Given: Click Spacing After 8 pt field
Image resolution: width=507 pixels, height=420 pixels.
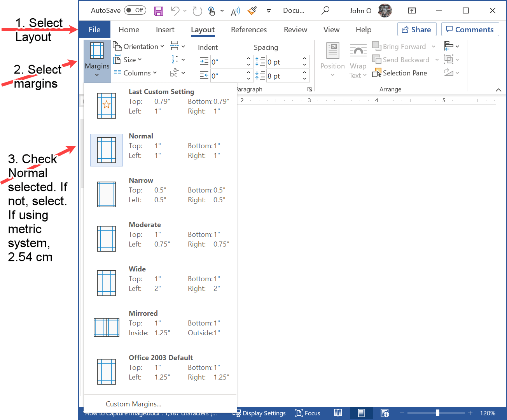Looking at the screenshot, I should 284,76.
